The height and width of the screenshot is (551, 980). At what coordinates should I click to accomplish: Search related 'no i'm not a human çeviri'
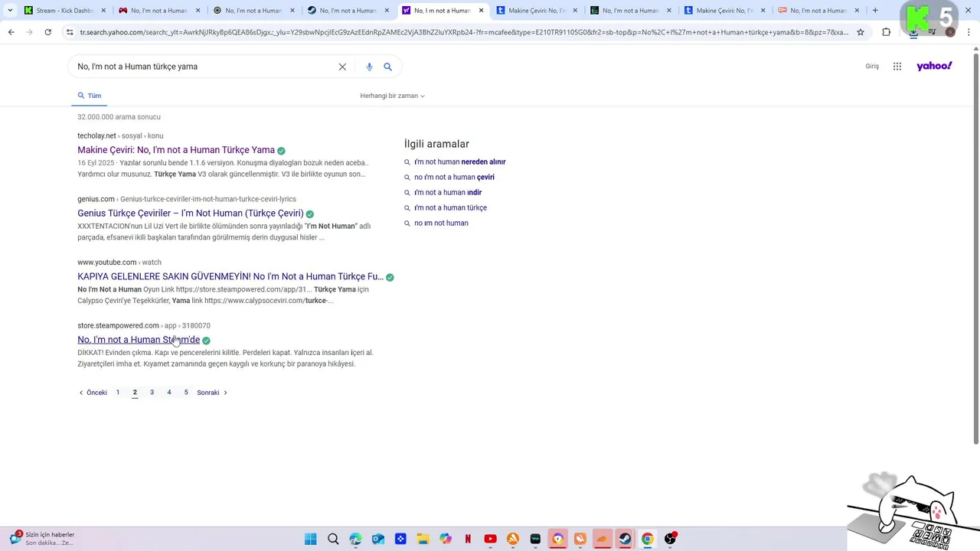[x=454, y=178]
